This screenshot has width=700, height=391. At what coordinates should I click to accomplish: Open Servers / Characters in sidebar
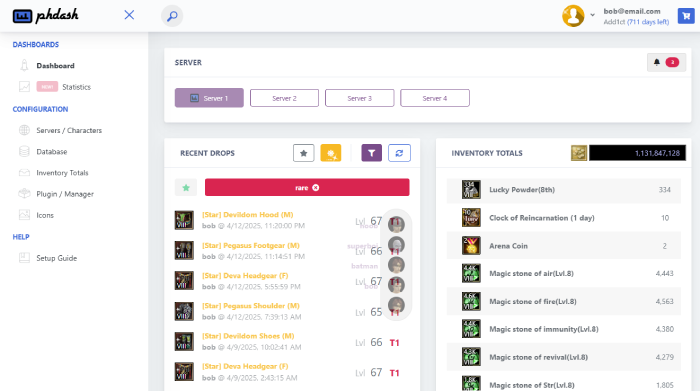pyautogui.click(x=69, y=130)
